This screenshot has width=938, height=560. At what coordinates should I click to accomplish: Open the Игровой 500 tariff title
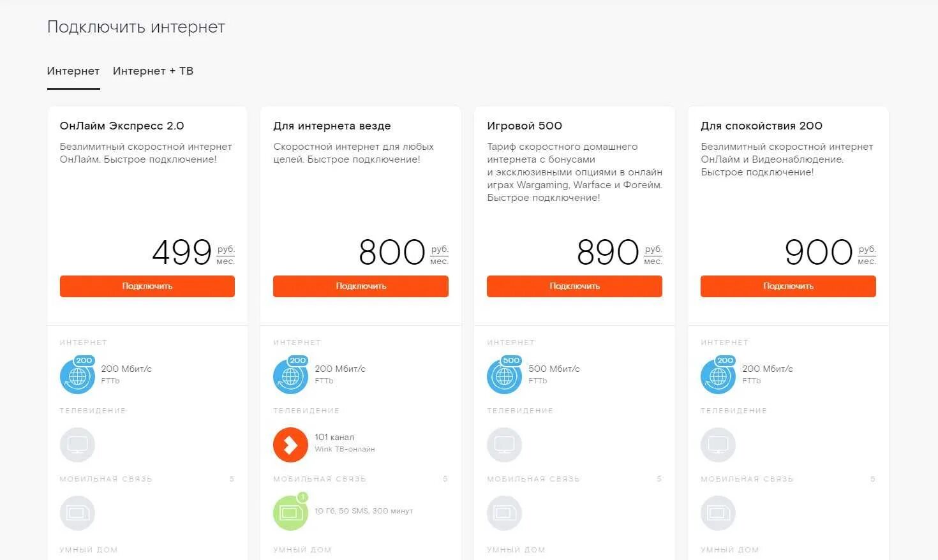click(525, 126)
